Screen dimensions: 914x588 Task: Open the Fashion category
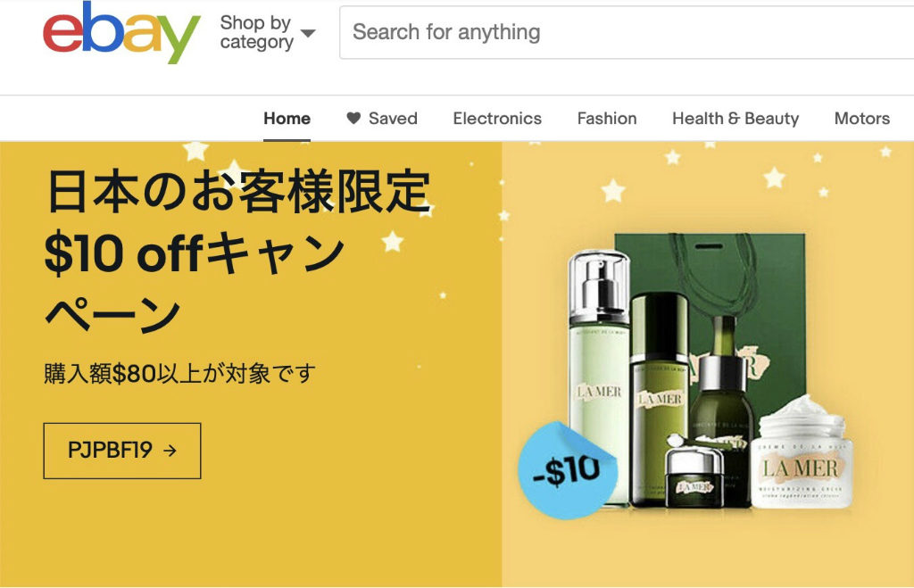(x=607, y=119)
